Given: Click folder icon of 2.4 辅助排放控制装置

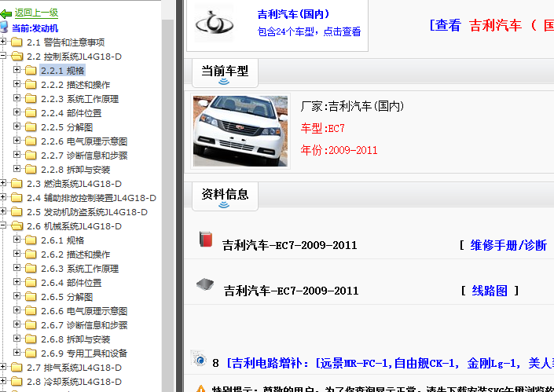Looking at the screenshot, I should [x=17, y=198].
